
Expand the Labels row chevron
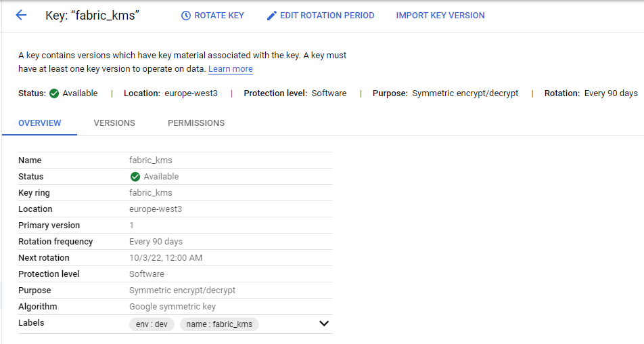tap(323, 324)
